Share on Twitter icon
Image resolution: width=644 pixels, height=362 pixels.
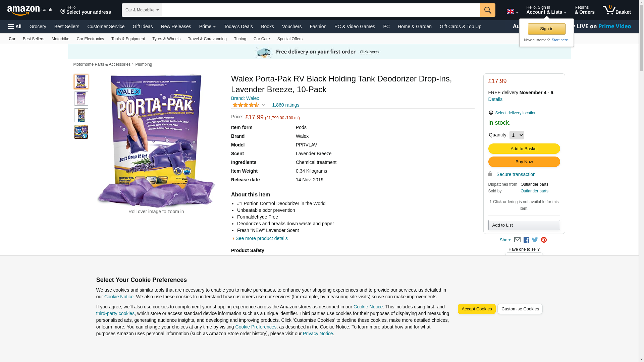pyautogui.click(x=535, y=240)
